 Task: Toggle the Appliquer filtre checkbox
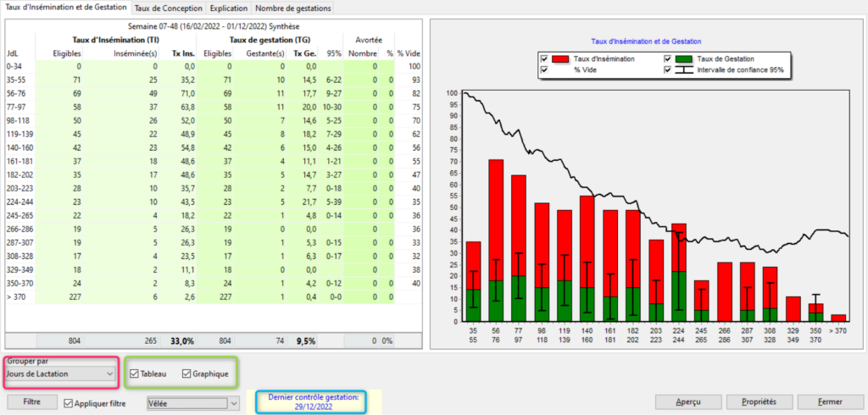pyautogui.click(x=70, y=404)
